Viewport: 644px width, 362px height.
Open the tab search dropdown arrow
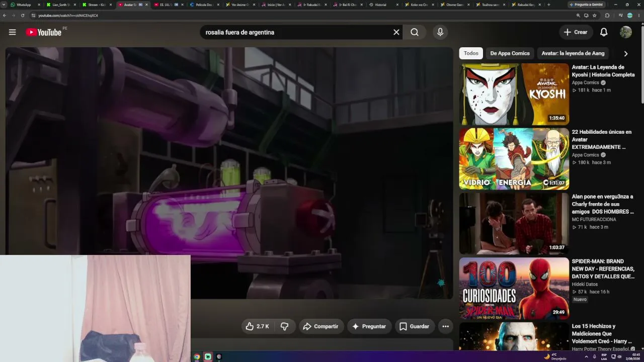coord(5,5)
